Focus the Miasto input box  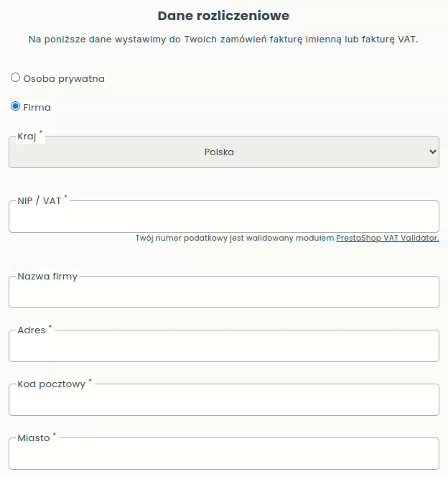tap(223, 455)
